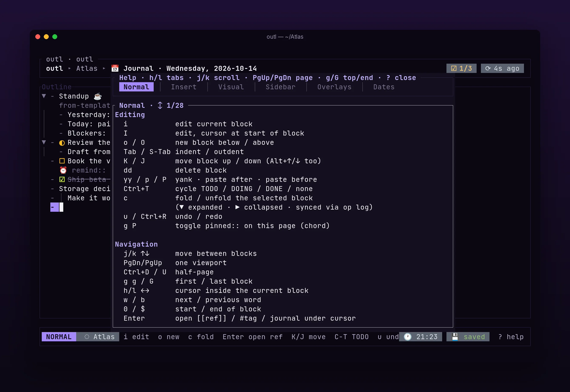Click the remind:: property text
570x392 pixels.
pyautogui.click(x=89, y=170)
